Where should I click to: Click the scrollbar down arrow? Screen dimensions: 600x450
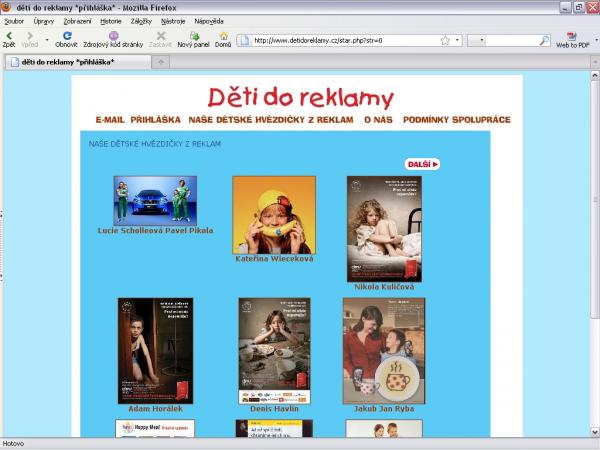[x=595, y=432]
